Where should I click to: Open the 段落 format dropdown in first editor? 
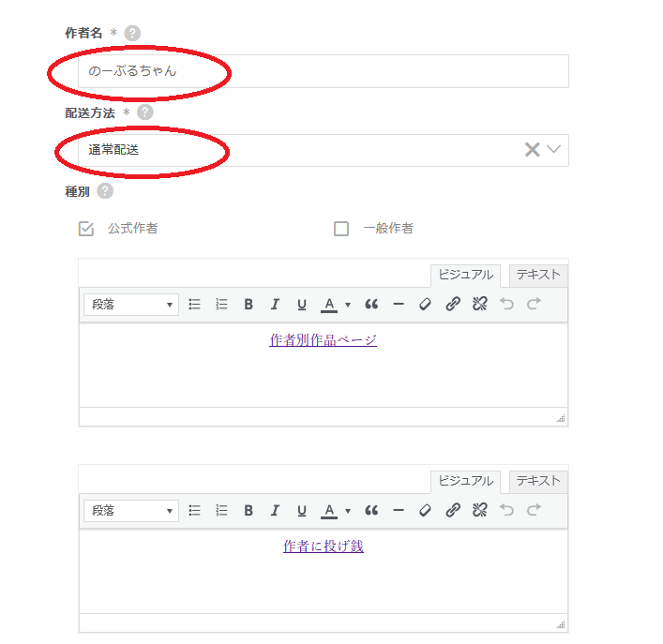tap(131, 305)
